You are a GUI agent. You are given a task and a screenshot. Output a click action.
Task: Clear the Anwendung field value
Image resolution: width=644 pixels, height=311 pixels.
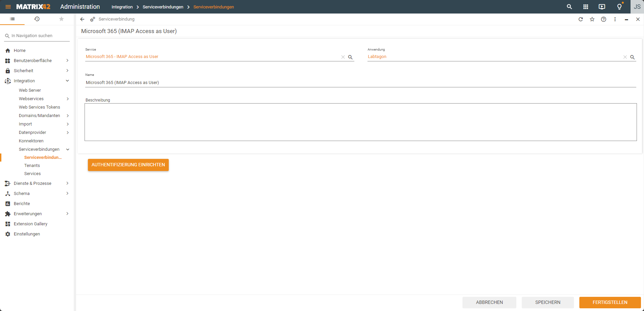[625, 57]
